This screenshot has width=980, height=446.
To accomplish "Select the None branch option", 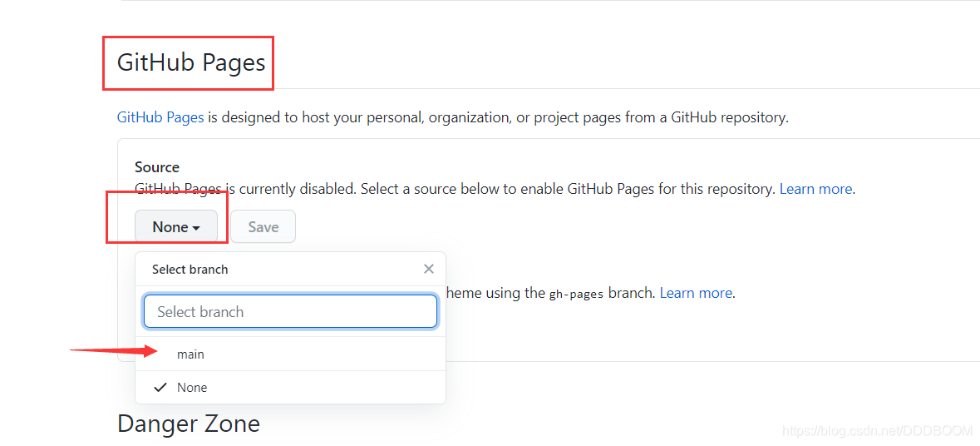I will pos(291,387).
